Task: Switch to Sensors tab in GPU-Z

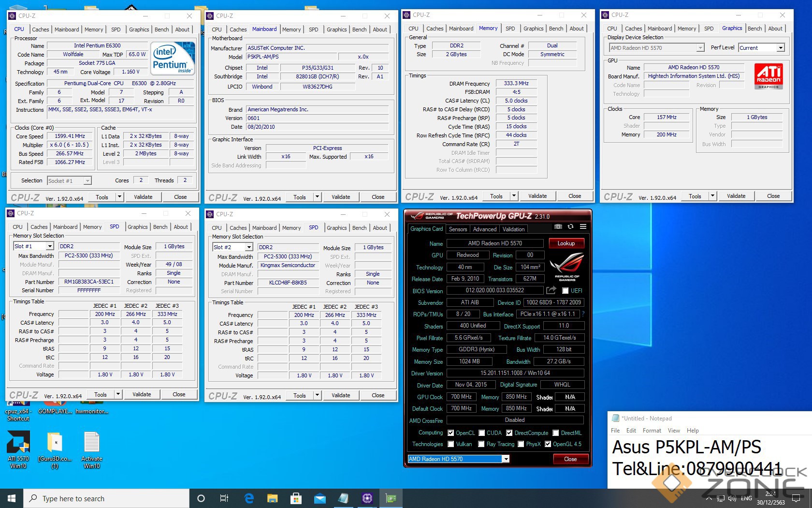Action: tap(458, 229)
